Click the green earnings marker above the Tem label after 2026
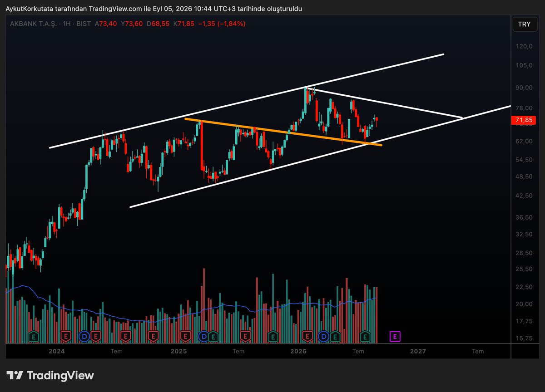 click(x=366, y=336)
